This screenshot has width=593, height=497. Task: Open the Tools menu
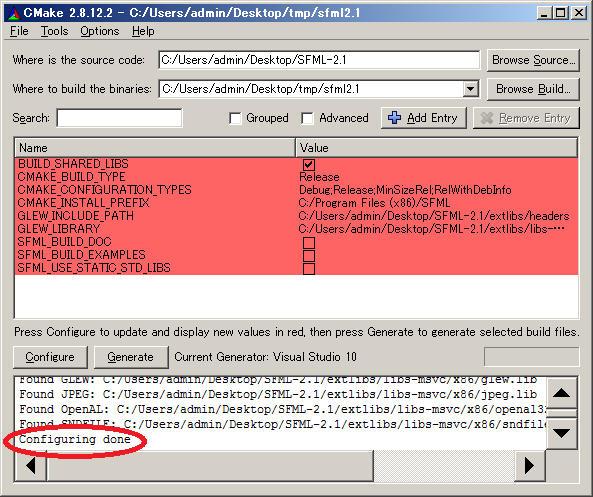coord(54,31)
